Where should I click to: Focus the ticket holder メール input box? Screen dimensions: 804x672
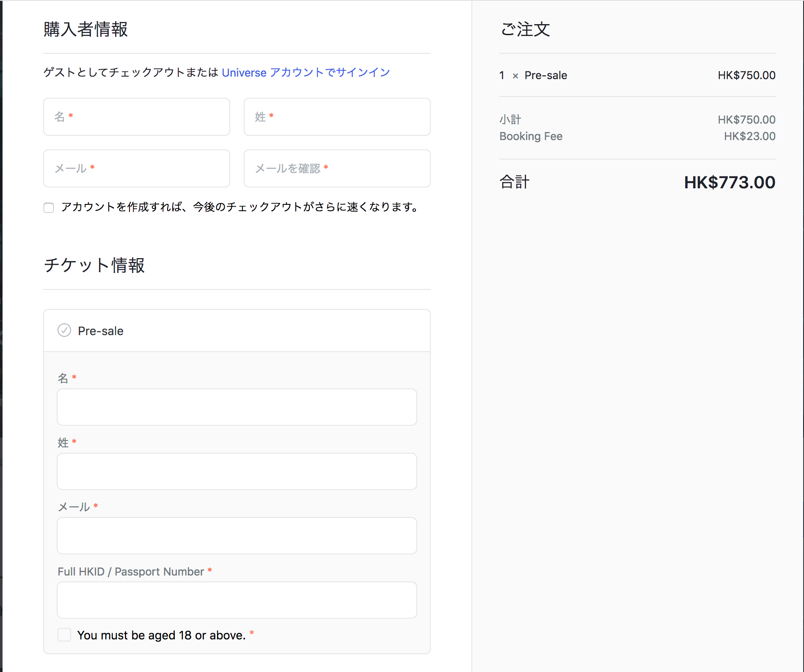coord(237,536)
